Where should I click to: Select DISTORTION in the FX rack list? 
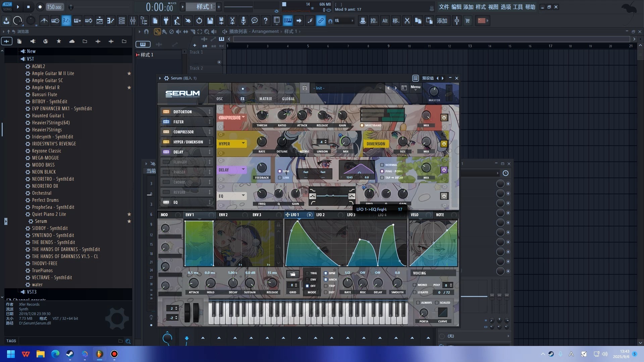[x=186, y=112]
